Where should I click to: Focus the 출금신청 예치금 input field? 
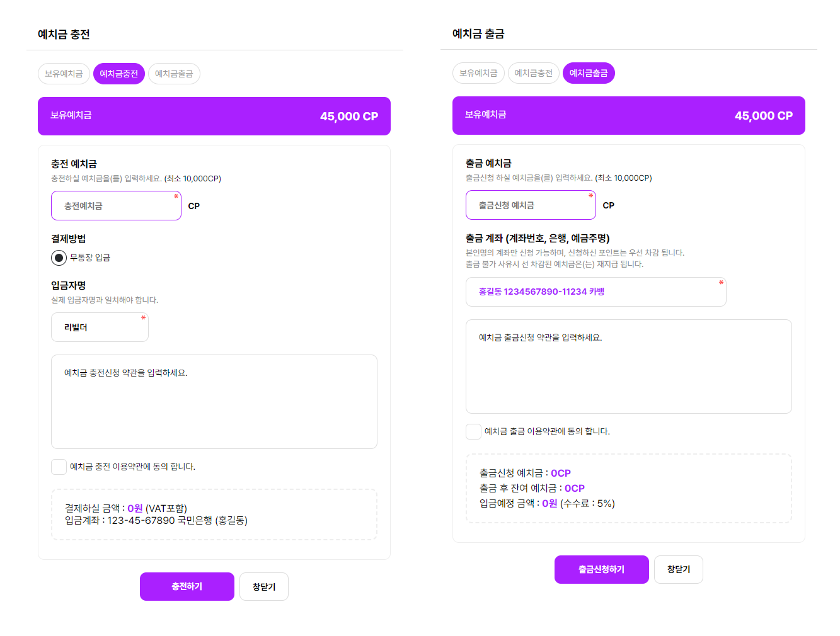click(x=531, y=205)
